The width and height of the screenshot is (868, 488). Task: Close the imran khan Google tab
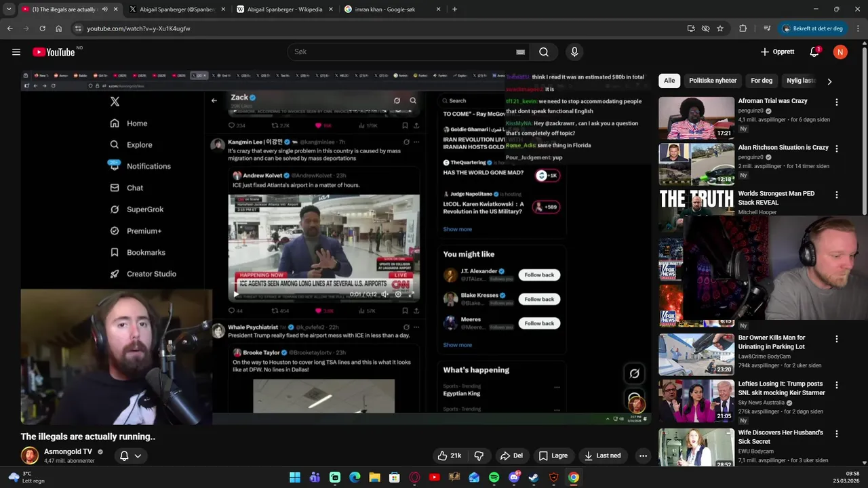(438, 9)
